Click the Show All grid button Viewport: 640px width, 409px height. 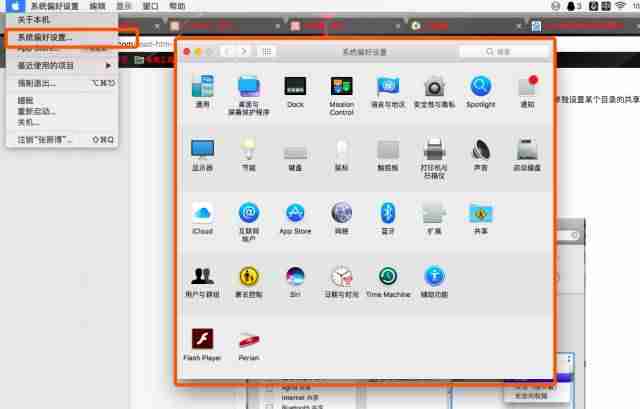pyautogui.click(x=267, y=51)
